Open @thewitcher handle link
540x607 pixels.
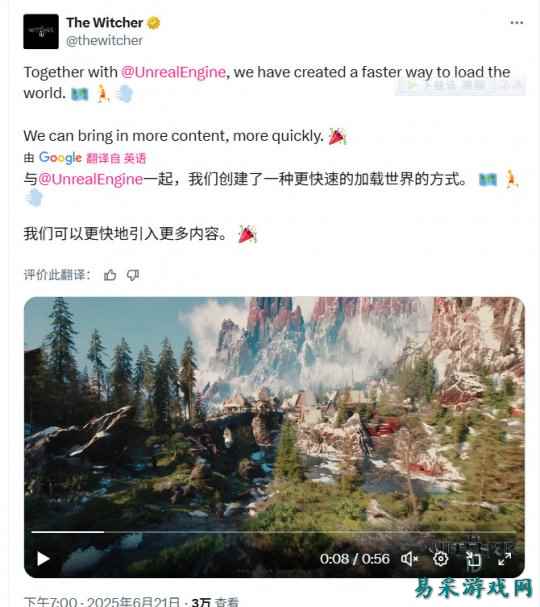[104, 40]
